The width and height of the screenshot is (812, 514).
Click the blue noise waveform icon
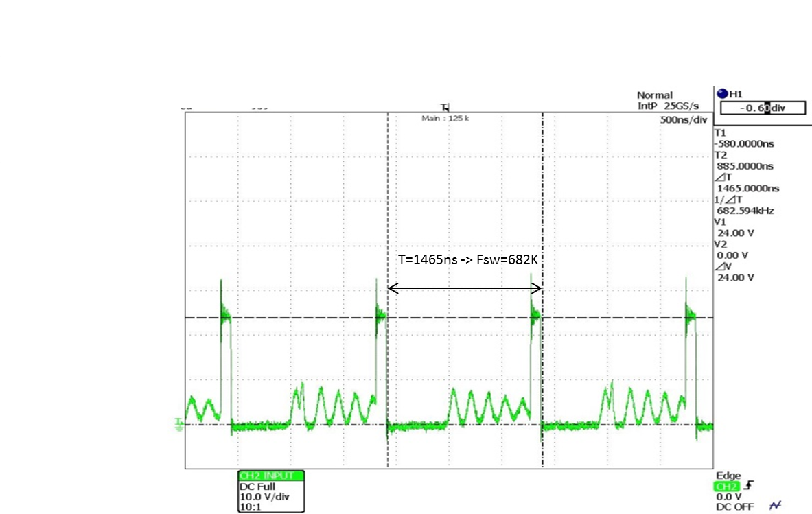[775, 505]
